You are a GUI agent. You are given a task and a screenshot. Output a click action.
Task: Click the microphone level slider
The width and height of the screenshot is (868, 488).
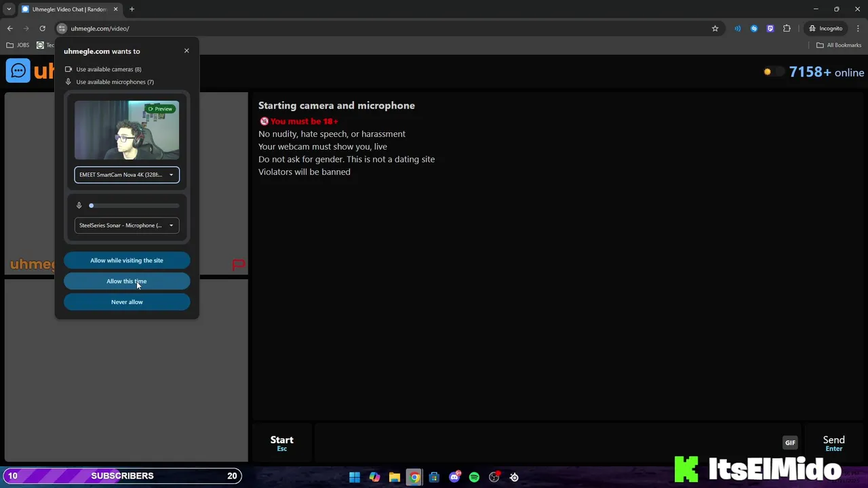[134, 205]
